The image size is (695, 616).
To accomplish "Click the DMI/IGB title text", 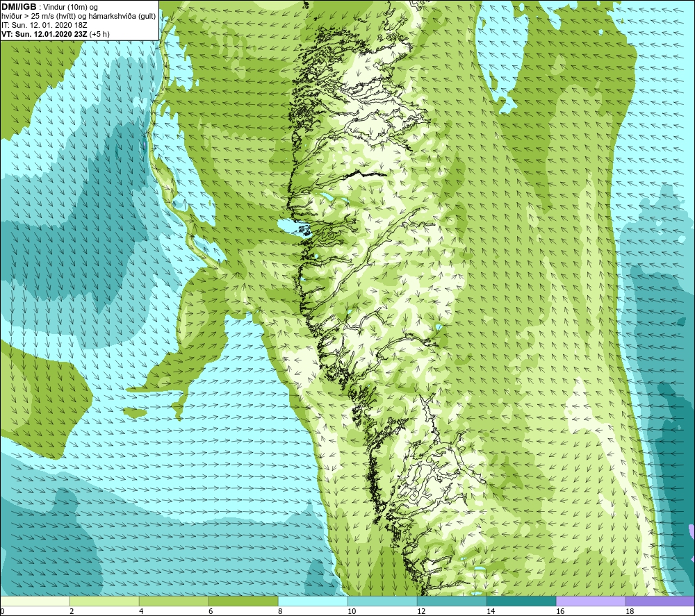I will [19, 7].
